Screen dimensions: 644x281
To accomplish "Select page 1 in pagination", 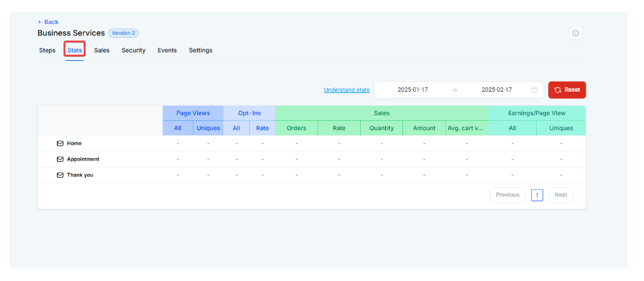I will click(x=537, y=195).
